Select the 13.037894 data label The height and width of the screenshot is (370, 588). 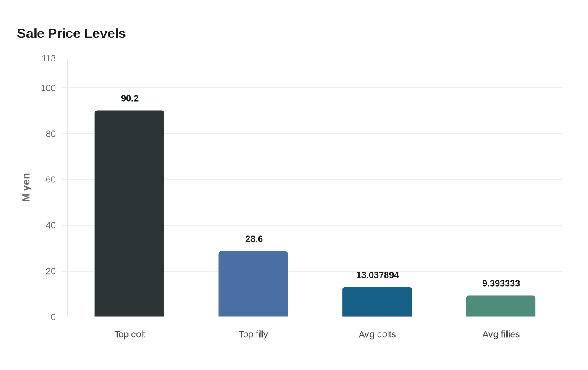pos(378,275)
